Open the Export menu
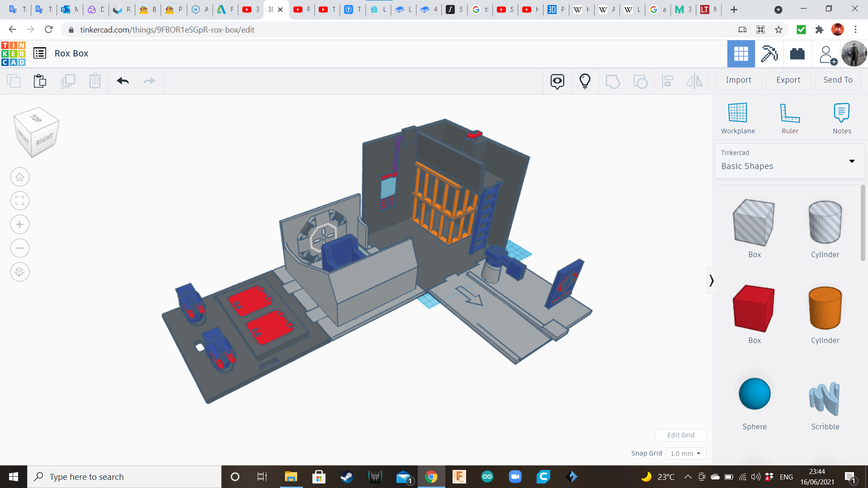This screenshot has width=868, height=488. (788, 80)
